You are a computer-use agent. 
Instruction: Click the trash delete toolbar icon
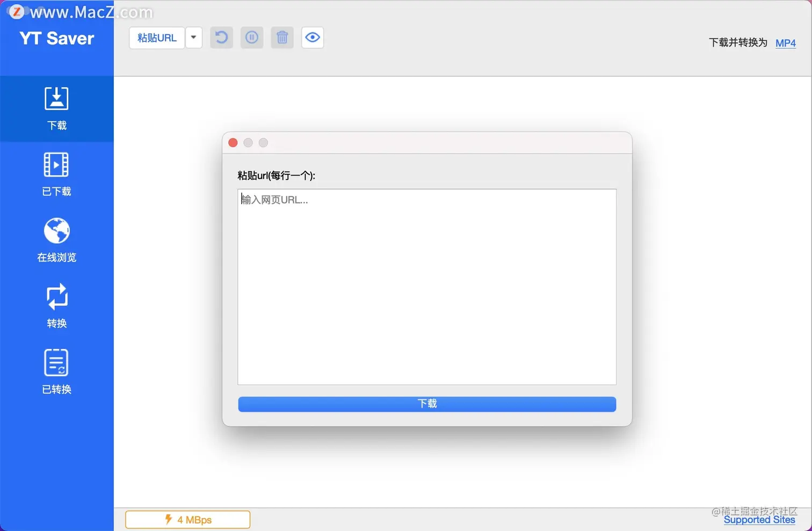[282, 38]
